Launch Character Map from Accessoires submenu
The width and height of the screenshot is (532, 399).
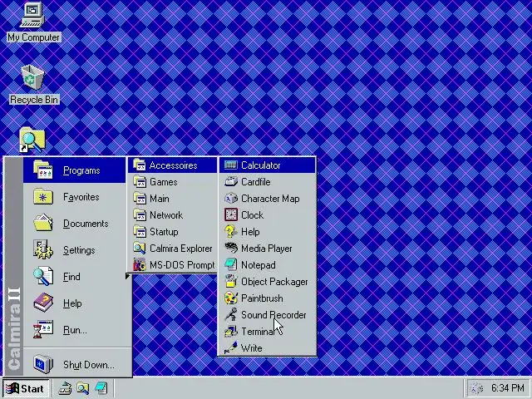click(267, 199)
